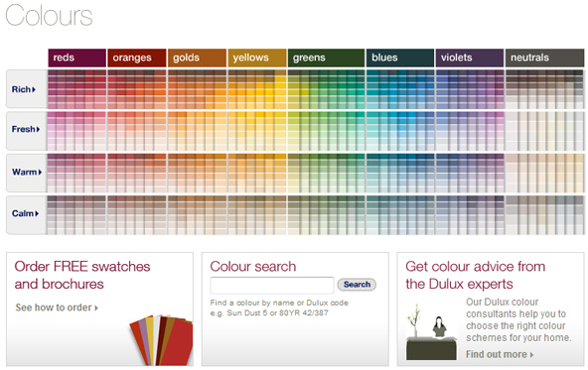Pick the Rich reds swatch block
This screenshot has width=588, height=370.
(x=76, y=89)
